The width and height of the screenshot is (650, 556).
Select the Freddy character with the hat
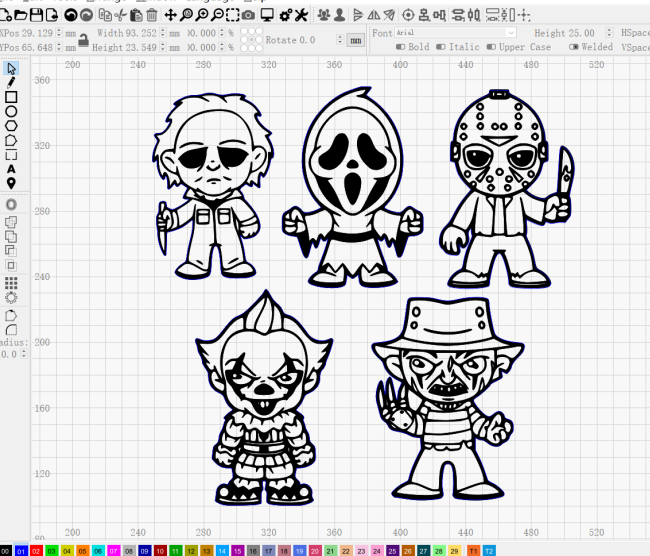448,399
